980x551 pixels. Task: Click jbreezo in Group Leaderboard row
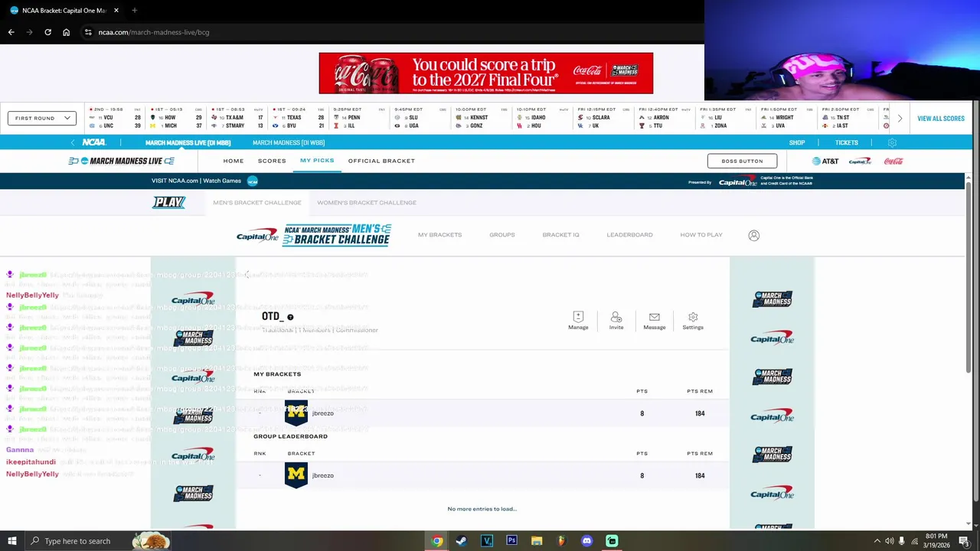point(323,475)
